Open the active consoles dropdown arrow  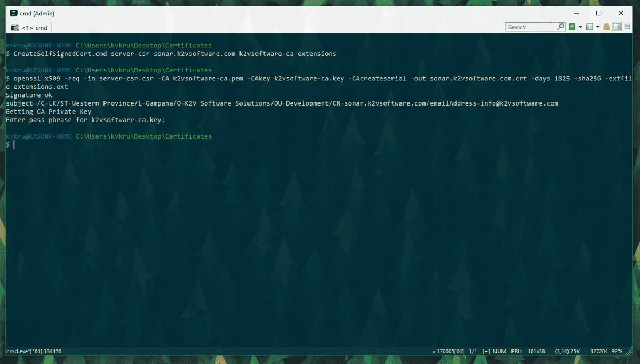(596, 26)
